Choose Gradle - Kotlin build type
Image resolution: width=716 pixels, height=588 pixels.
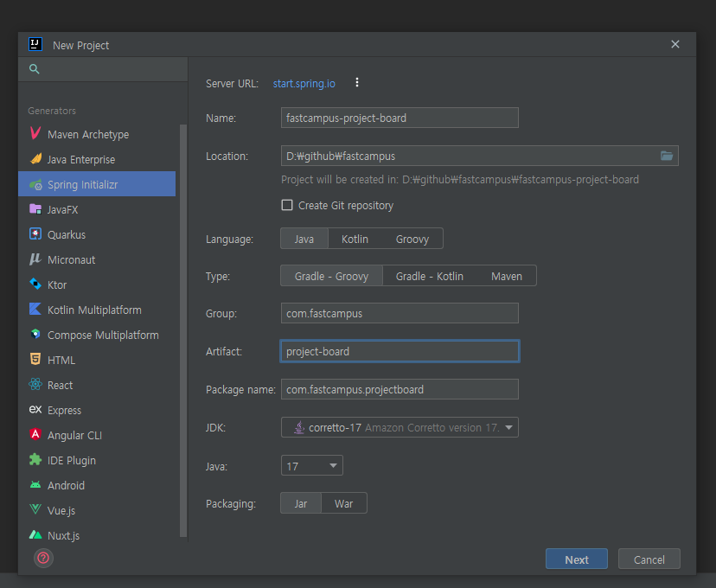pyautogui.click(x=429, y=276)
